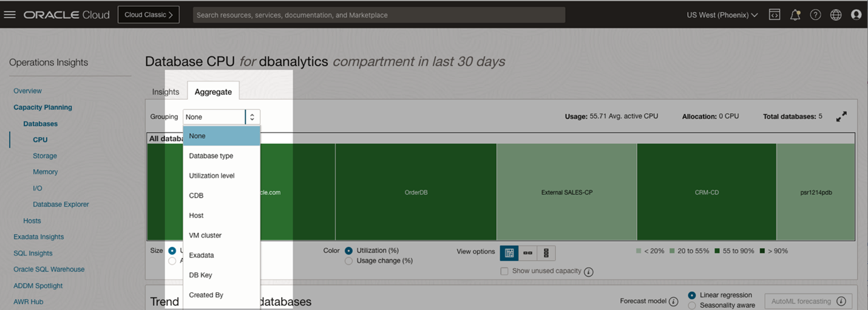Click the > 90% legend swatch
Screen dimensions: 868x310
[762, 250]
